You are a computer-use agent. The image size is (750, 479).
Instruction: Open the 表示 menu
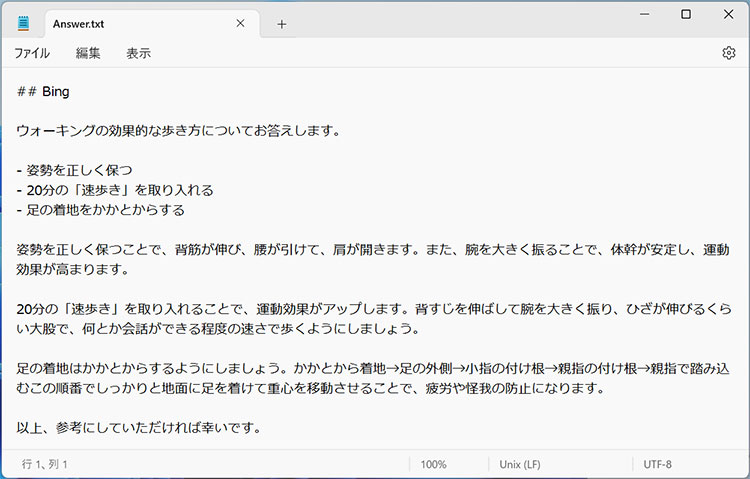pos(138,53)
